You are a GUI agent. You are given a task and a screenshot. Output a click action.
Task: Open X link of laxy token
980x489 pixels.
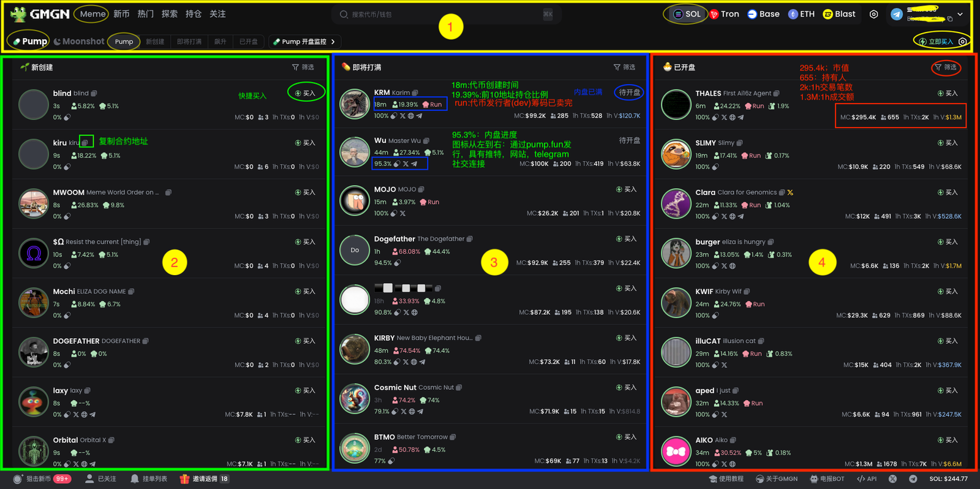(75, 414)
